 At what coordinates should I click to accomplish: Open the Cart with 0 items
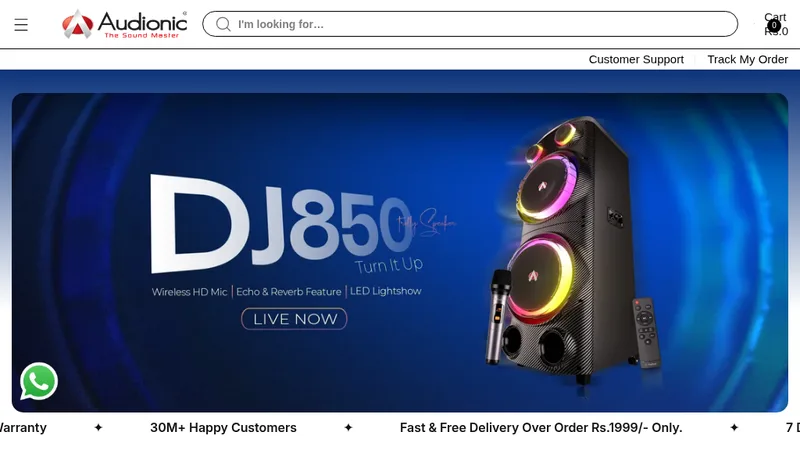776,24
